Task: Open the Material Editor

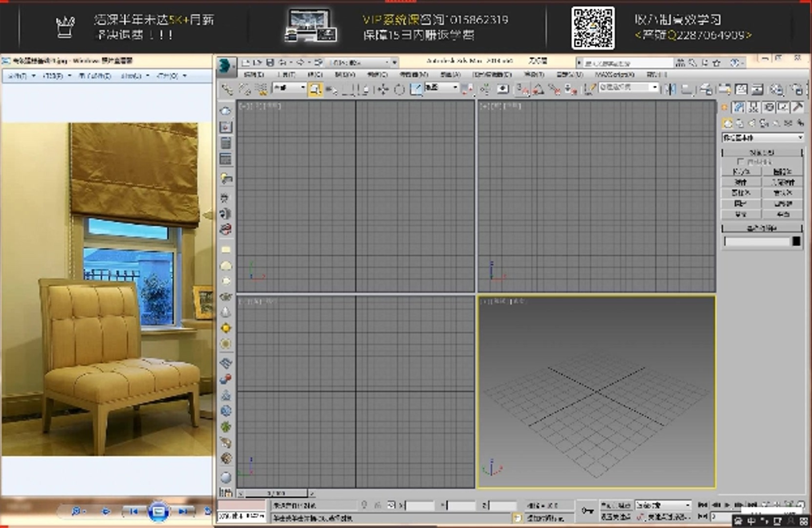Action: click(x=776, y=89)
